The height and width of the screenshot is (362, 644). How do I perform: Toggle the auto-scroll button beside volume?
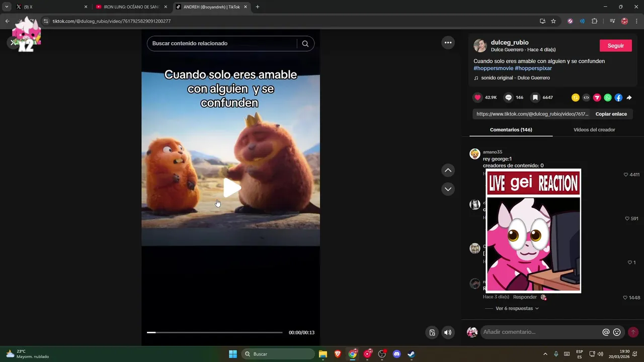(x=432, y=332)
